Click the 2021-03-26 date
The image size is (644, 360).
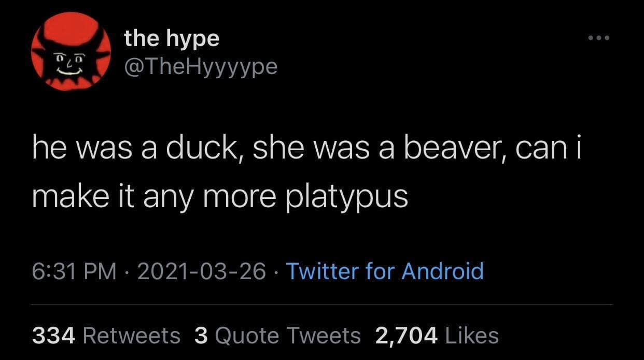pyautogui.click(x=201, y=271)
